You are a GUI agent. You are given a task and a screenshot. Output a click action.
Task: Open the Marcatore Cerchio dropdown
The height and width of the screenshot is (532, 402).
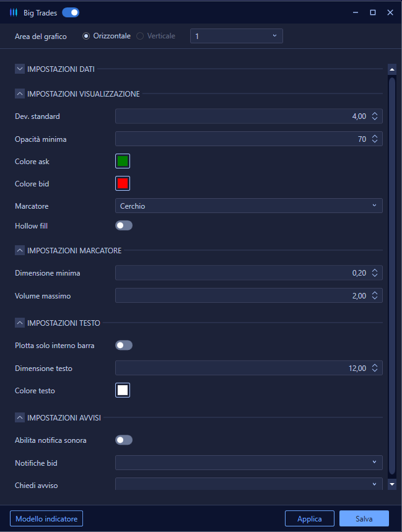point(248,206)
